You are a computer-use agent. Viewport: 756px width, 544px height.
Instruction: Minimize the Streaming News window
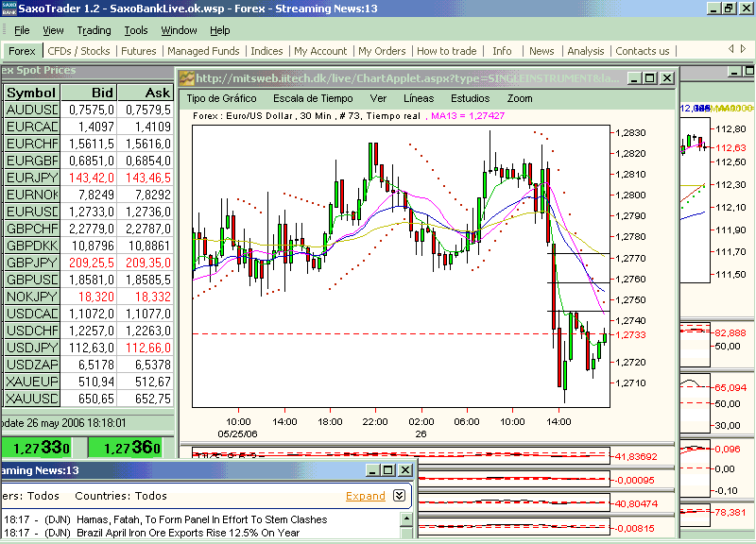tap(372, 469)
